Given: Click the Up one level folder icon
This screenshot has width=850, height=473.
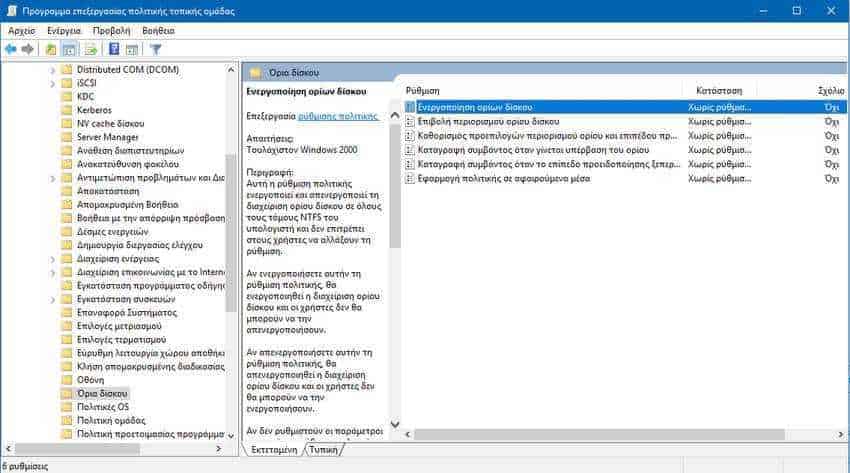Looking at the screenshot, I should pyautogui.click(x=50, y=49).
